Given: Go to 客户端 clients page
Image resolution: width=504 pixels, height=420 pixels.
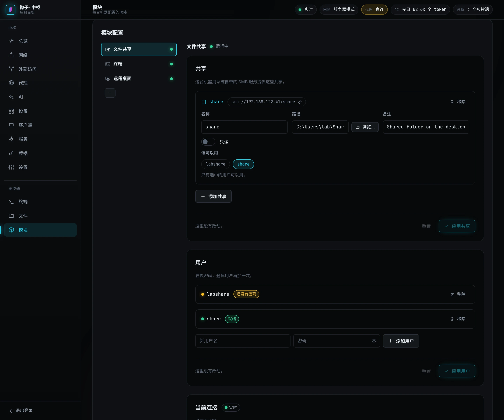Looking at the screenshot, I should pyautogui.click(x=40, y=125).
